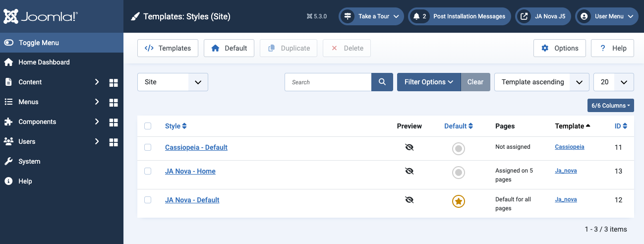The width and height of the screenshot is (644, 244).
Task: Click the template styles search field
Action: (x=328, y=82)
